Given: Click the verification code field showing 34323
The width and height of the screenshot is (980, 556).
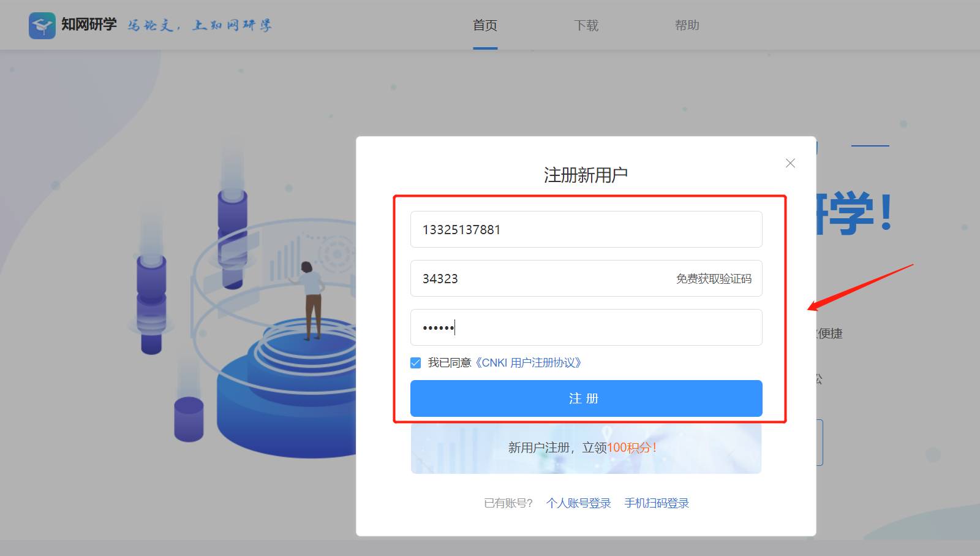Looking at the screenshot, I should pyautogui.click(x=539, y=279).
